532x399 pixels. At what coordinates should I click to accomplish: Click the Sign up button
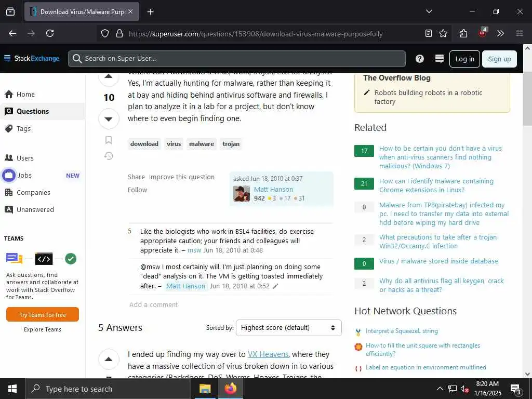tap(499, 59)
